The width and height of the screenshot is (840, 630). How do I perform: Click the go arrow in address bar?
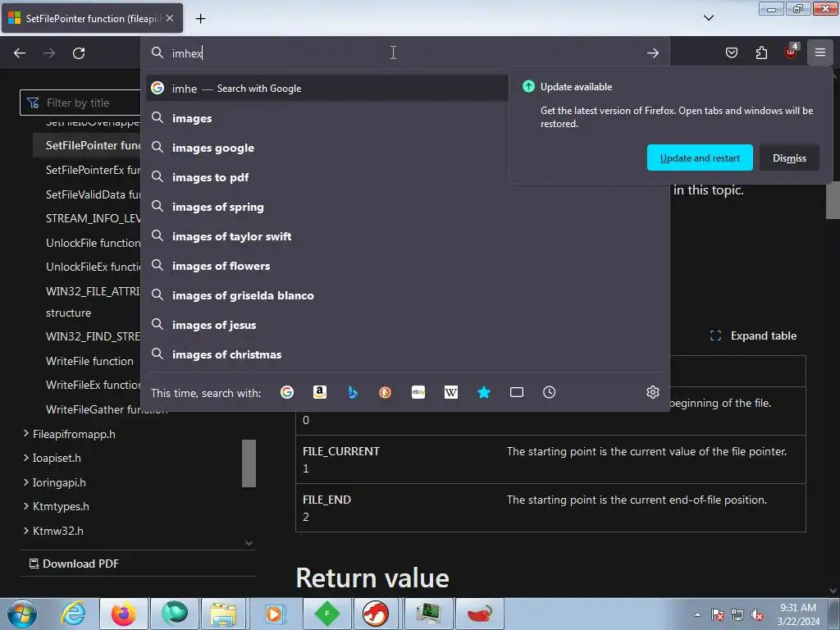[652, 53]
